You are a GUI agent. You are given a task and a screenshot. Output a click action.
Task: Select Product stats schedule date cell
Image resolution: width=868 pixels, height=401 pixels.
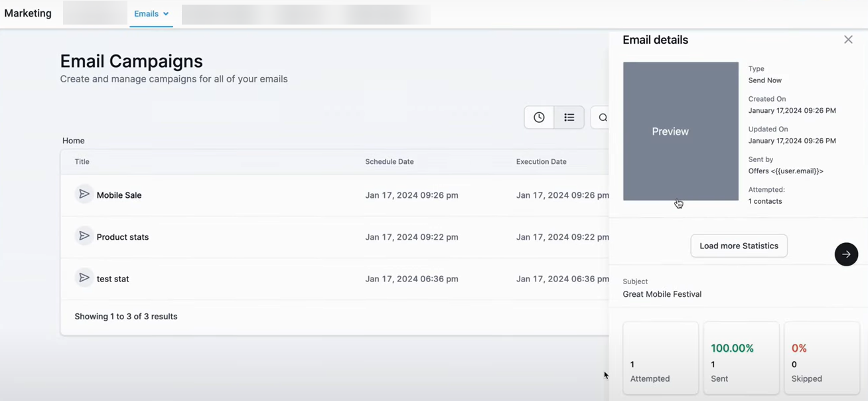(411, 237)
